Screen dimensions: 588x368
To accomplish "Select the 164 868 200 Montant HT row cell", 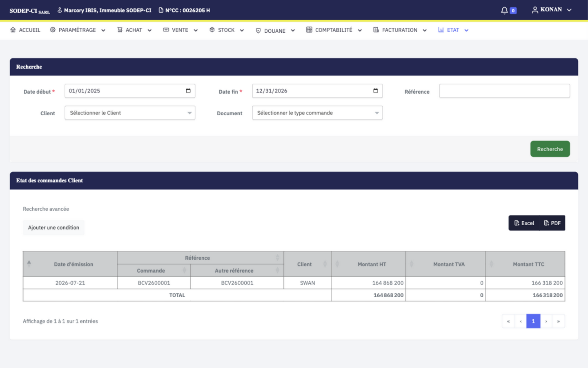I will (x=369, y=283).
